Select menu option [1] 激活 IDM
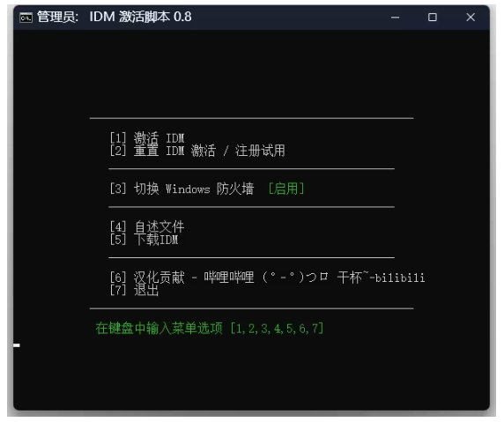504x422 pixels. pos(147,138)
